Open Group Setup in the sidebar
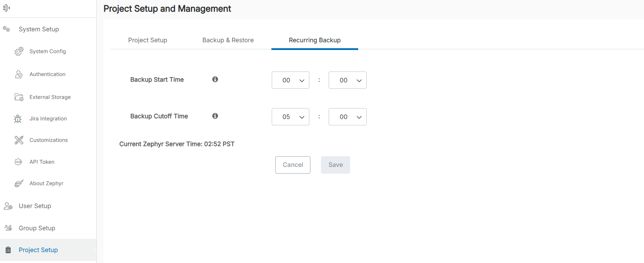This screenshot has width=644, height=263. [37, 228]
